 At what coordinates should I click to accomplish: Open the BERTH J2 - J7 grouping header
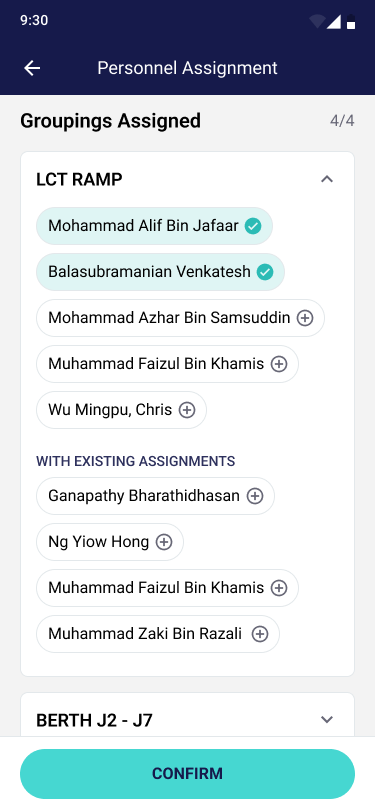pyautogui.click(x=188, y=720)
